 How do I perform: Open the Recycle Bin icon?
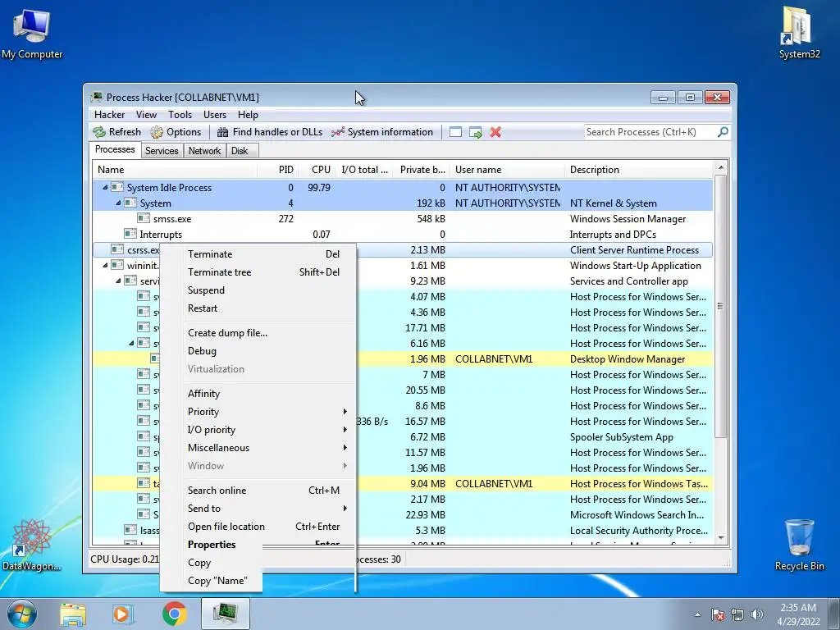pyautogui.click(x=800, y=545)
